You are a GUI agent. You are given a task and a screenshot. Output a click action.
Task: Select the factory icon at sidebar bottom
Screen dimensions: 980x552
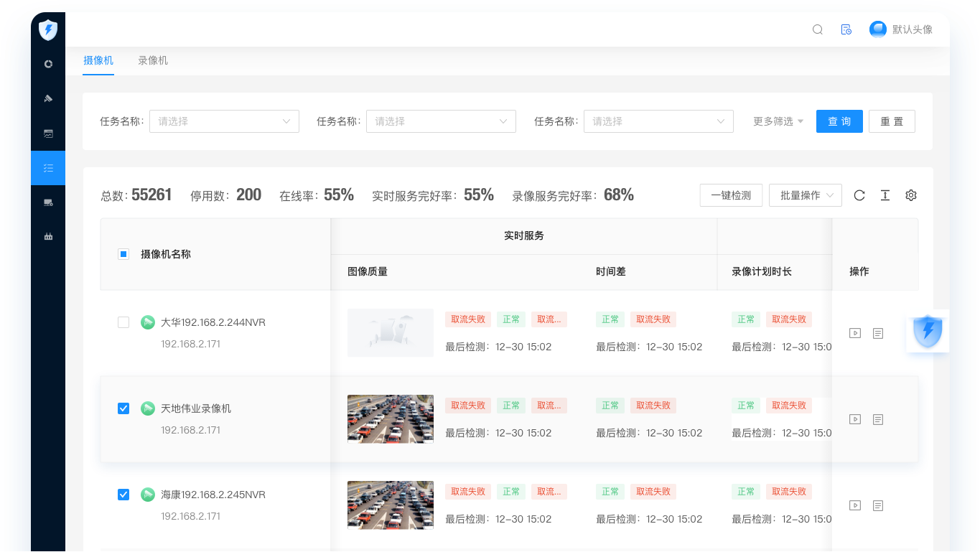coord(48,236)
